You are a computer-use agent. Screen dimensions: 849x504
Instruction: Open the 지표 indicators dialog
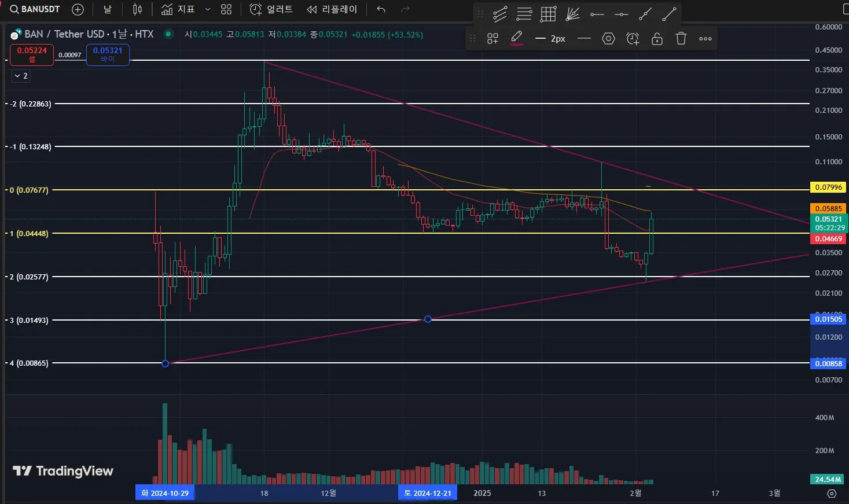click(178, 9)
